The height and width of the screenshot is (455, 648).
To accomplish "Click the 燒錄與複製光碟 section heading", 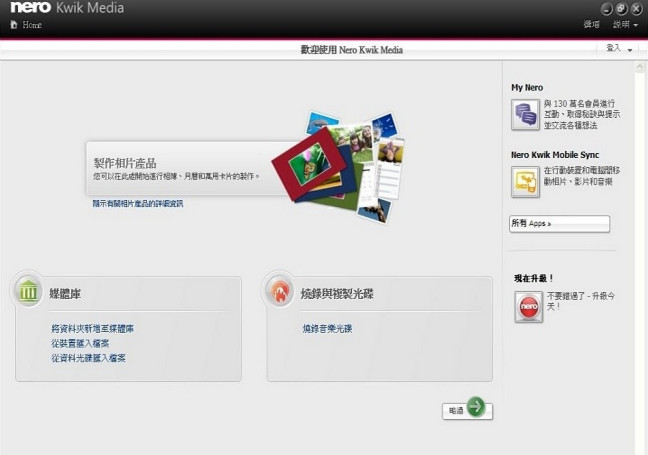I will coord(338,294).
